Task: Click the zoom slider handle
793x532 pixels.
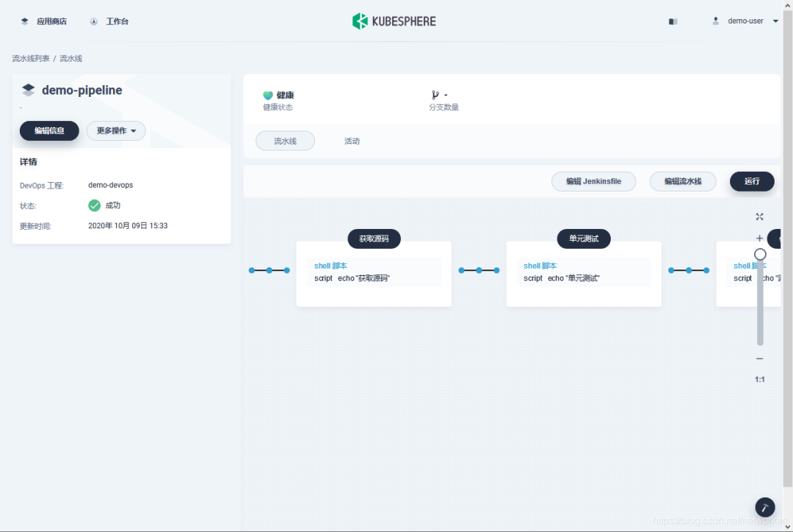Action: [760, 254]
